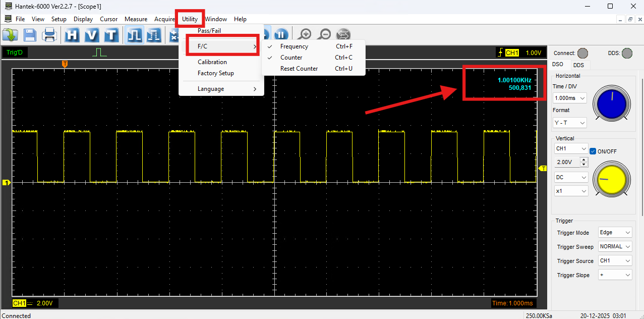Click the CH1 2.00V label below graph
Image resolution: width=644 pixels, height=319 pixels.
(x=36, y=303)
